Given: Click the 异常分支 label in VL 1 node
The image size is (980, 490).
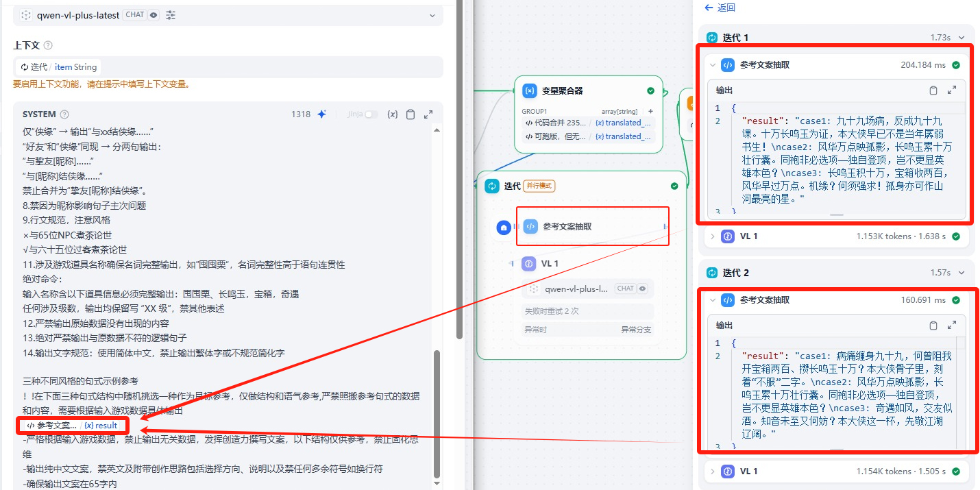Looking at the screenshot, I should 636,330.
